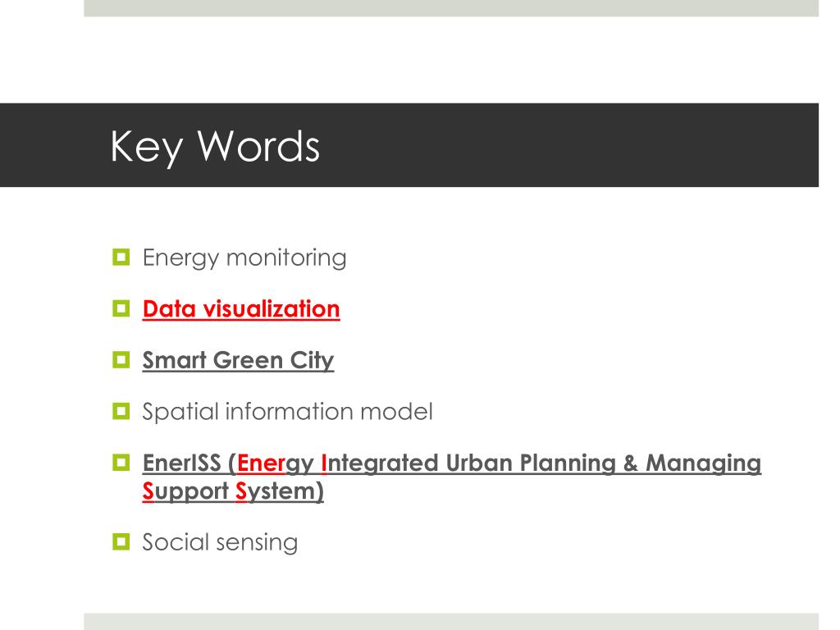The height and width of the screenshot is (630, 840).
Task: Click the Spatial information model text
Action: point(287,412)
